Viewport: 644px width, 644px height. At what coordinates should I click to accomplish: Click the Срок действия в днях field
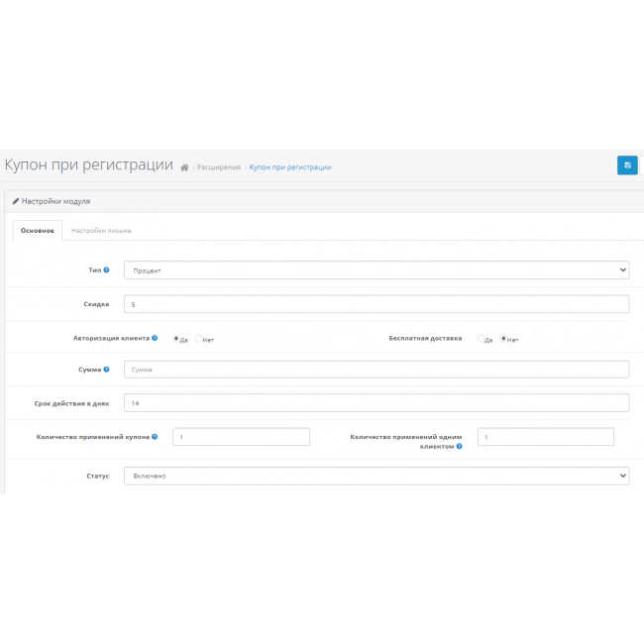click(x=376, y=403)
